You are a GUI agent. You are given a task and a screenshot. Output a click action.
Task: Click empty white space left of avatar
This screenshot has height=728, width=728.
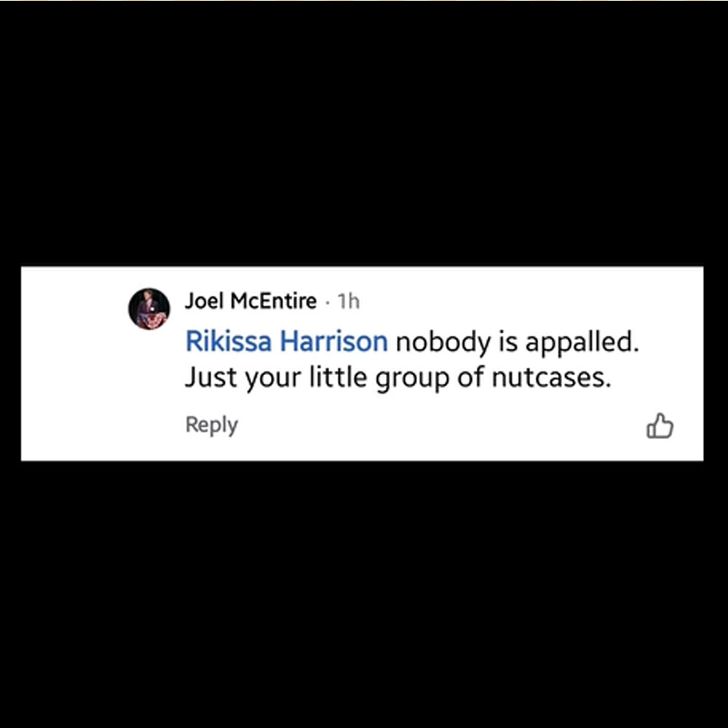point(74,362)
